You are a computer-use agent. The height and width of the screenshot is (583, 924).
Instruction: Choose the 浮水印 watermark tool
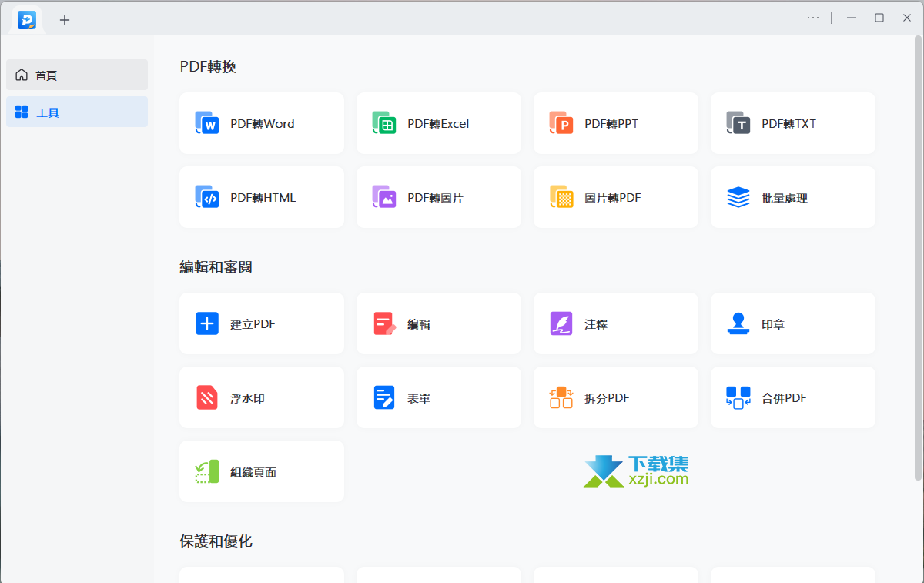[x=262, y=397]
